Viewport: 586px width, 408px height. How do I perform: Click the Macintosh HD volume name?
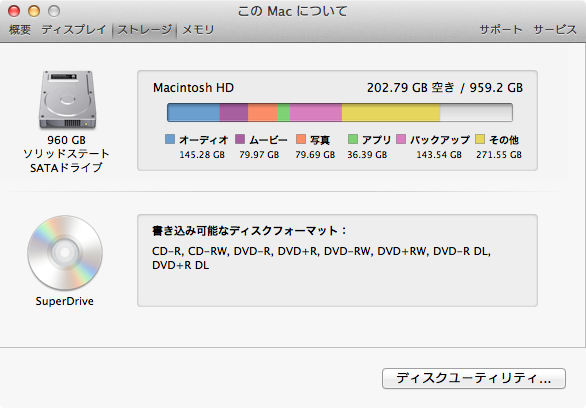(193, 87)
